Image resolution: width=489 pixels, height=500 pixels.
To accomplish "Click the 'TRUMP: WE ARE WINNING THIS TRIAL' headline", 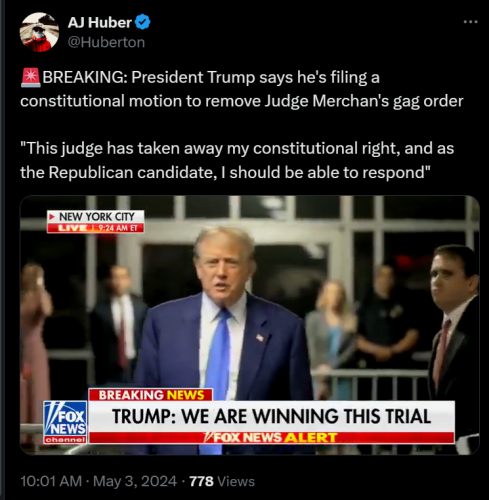I will coord(272,416).
